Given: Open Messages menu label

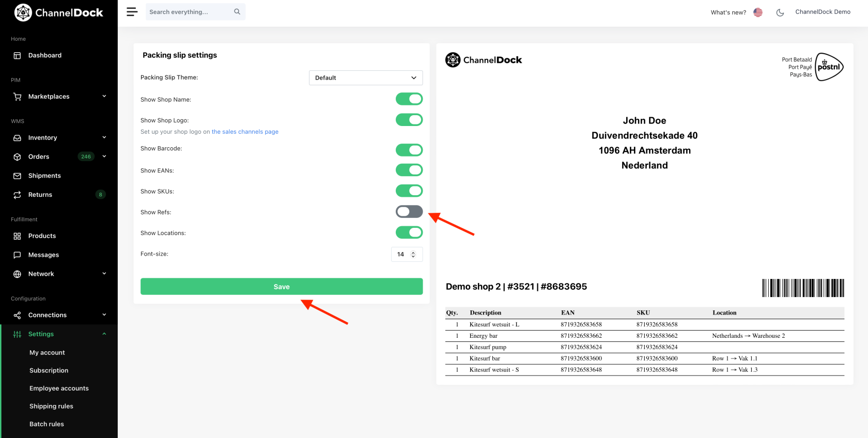Looking at the screenshot, I should point(43,255).
